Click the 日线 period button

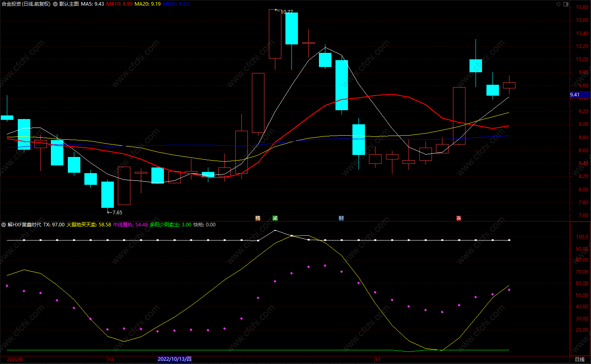pos(580,360)
